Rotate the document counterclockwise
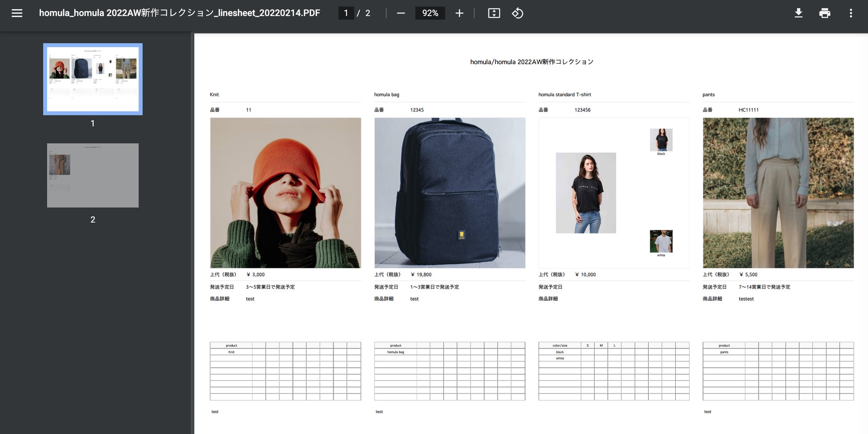Image resolution: width=868 pixels, height=434 pixels. click(517, 13)
